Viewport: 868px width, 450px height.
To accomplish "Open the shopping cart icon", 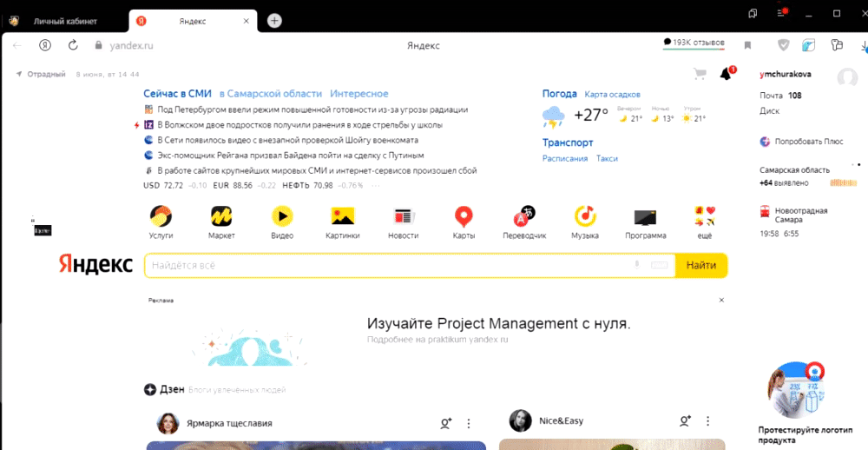I will point(700,74).
